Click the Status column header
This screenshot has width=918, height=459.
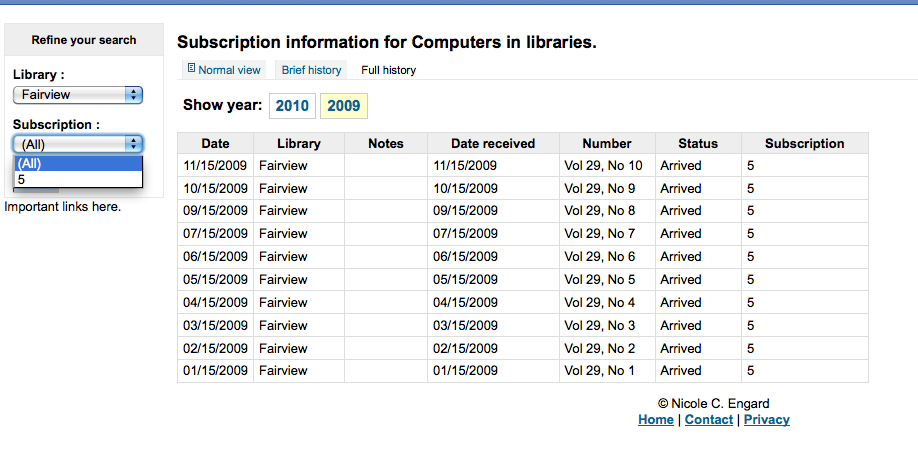698,143
